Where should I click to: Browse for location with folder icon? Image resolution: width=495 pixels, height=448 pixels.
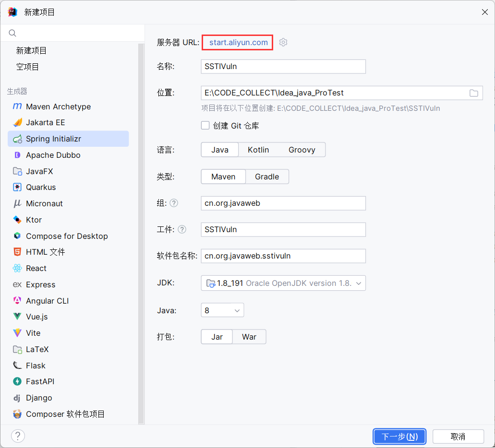(x=473, y=93)
